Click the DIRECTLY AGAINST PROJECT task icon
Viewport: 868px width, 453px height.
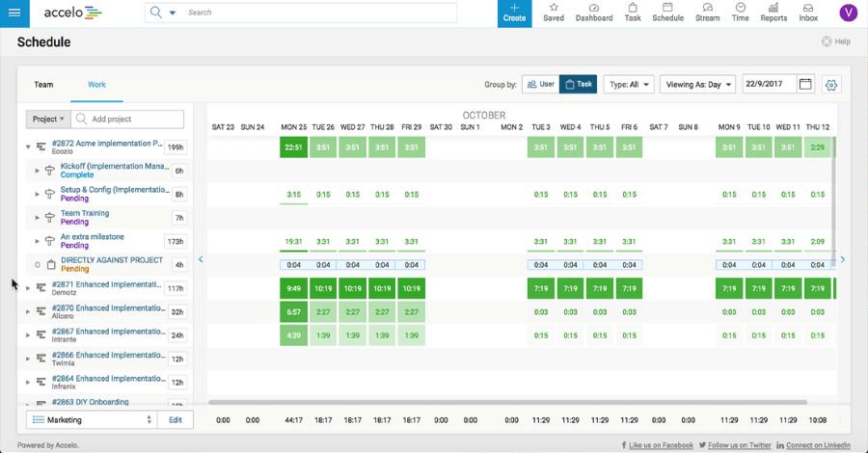pyautogui.click(x=51, y=265)
